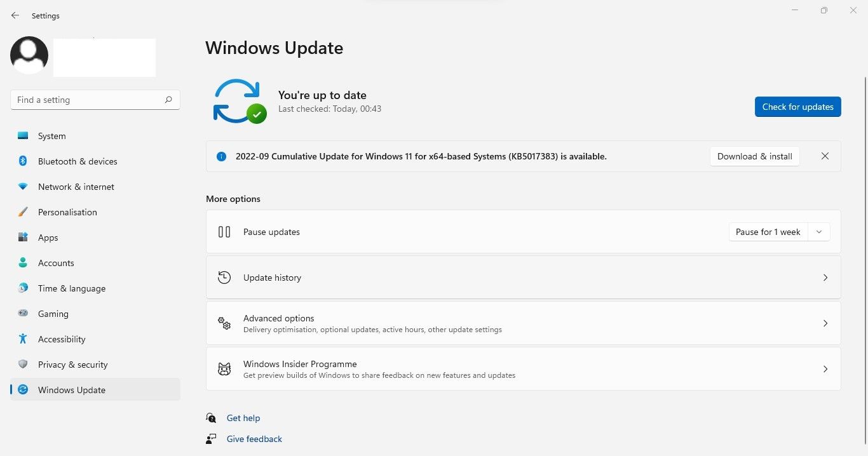Screen dimensions: 868x456
Task: Click the 'More options' label
Action: click(233, 199)
